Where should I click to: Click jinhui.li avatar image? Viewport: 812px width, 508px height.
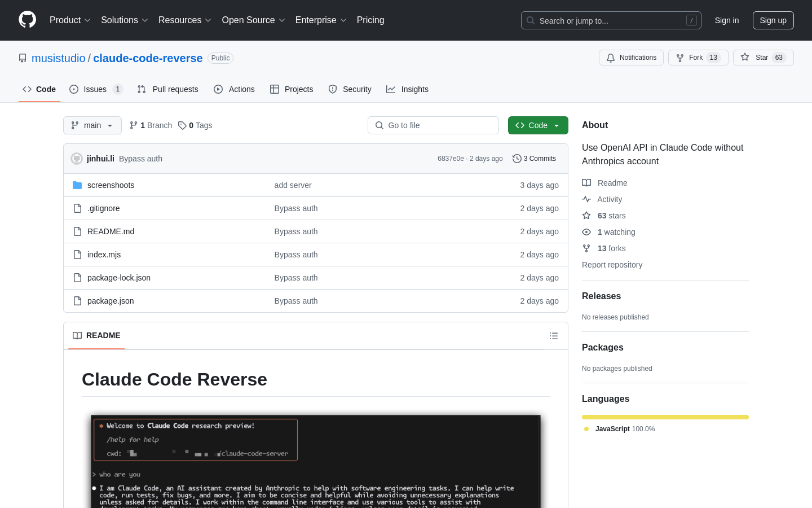(x=77, y=159)
